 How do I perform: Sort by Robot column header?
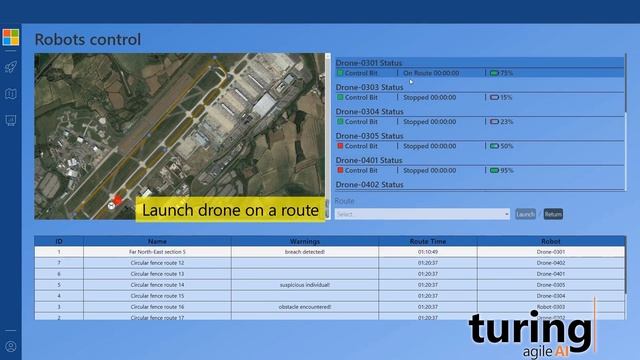(x=551, y=241)
